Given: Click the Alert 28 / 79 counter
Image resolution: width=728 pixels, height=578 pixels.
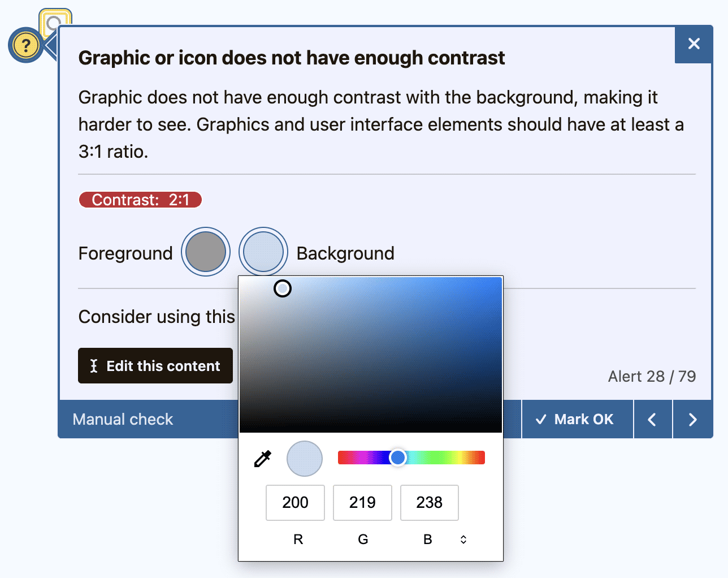Looking at the screenshot, I should [x=652, y=376].
